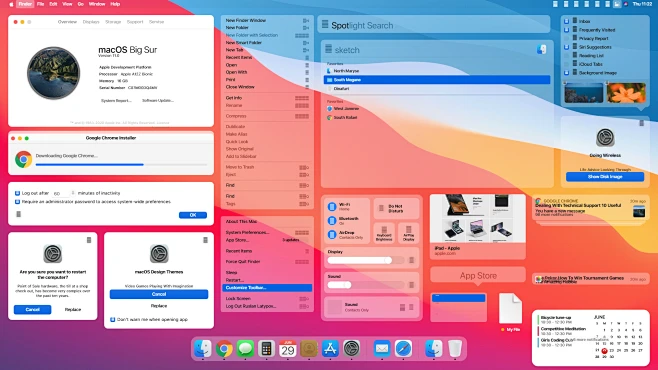Click Chrome download progress bar
658x370 pixels.
coord(121,165)
